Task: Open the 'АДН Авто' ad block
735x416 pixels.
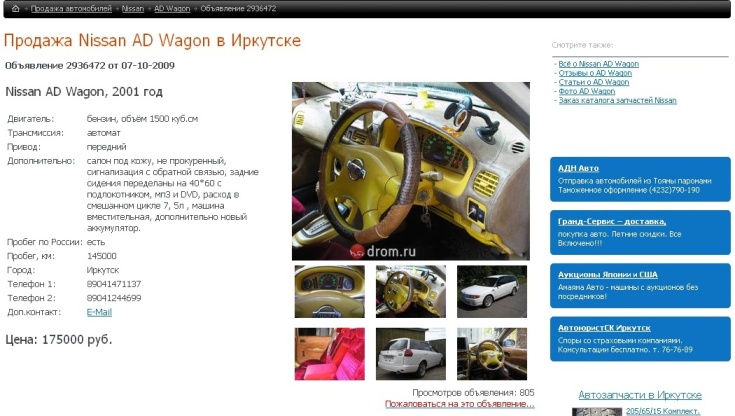Action: [579, 168]
